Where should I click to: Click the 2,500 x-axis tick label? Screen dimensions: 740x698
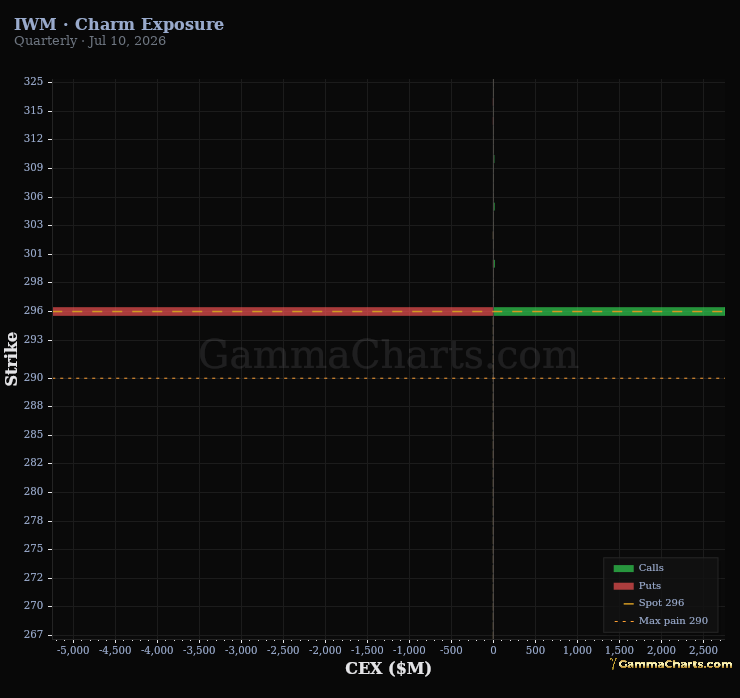703,650
